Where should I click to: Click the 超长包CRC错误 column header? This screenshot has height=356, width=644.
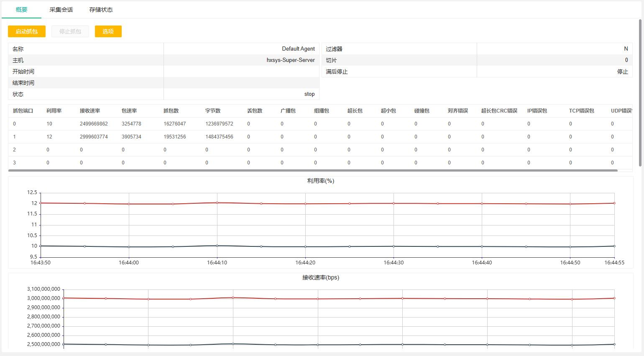tap(499, 111)
